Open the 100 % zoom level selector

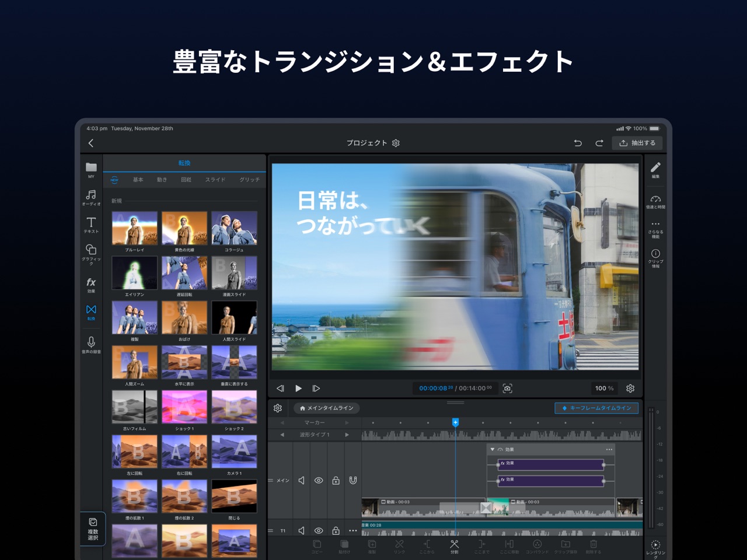click(x=604, y=388)
